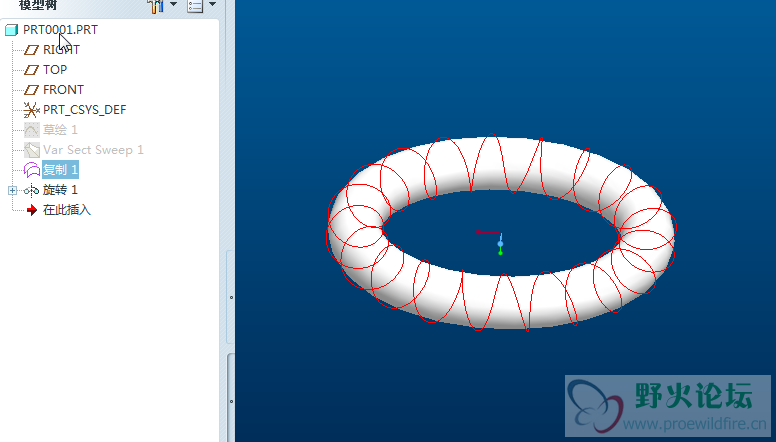Select the highlighted 复制 1 label
The width and height of the screenshot is (776, 442).
(60, 170)
